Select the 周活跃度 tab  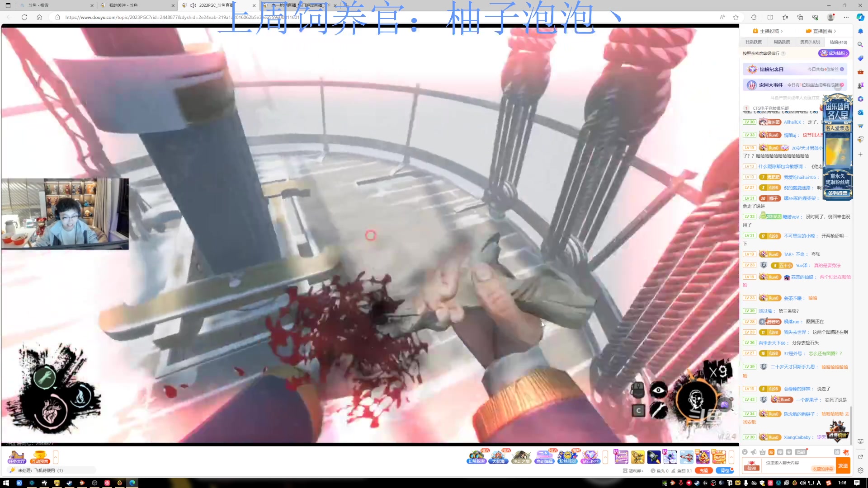click(782, 42)
